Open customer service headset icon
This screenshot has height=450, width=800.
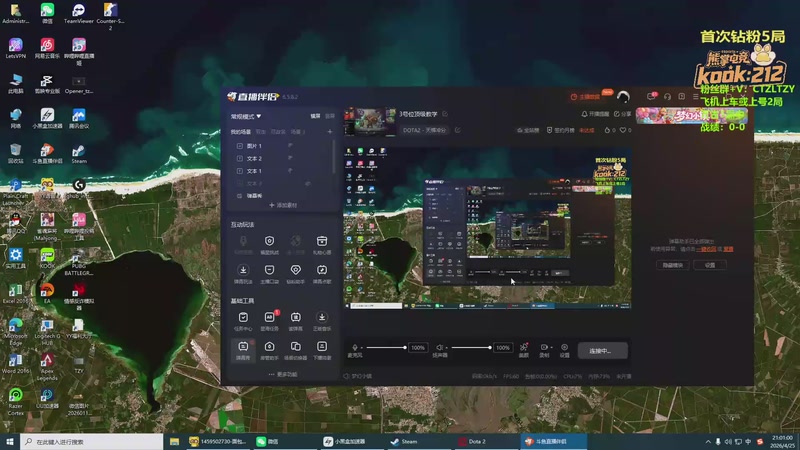coord(667,96)
